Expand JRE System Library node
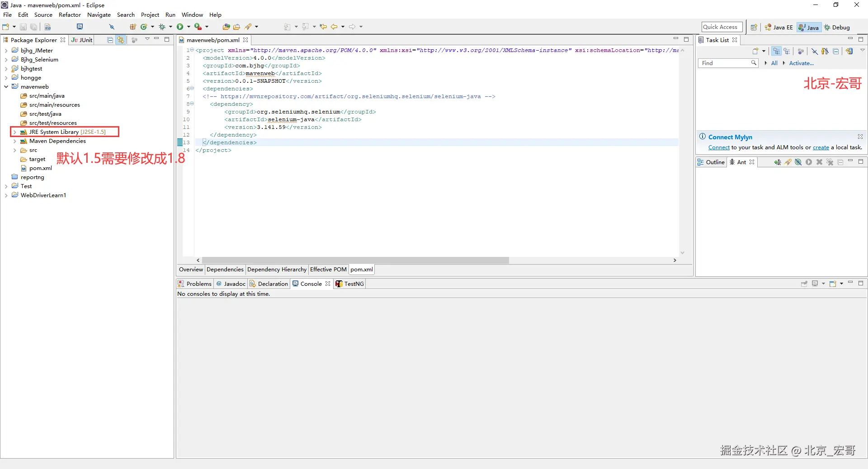The width and height of the screenshot is (868, 469). point(15,132)
